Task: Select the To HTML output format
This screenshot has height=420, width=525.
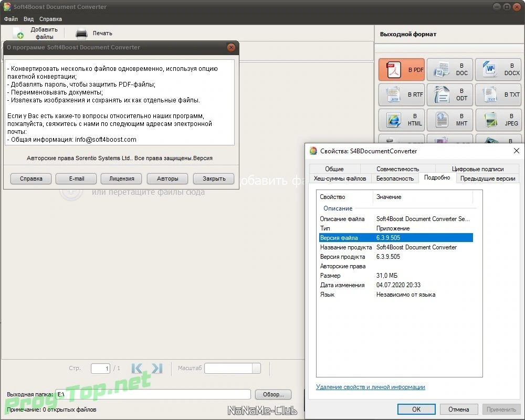Action: pos(402,120)
